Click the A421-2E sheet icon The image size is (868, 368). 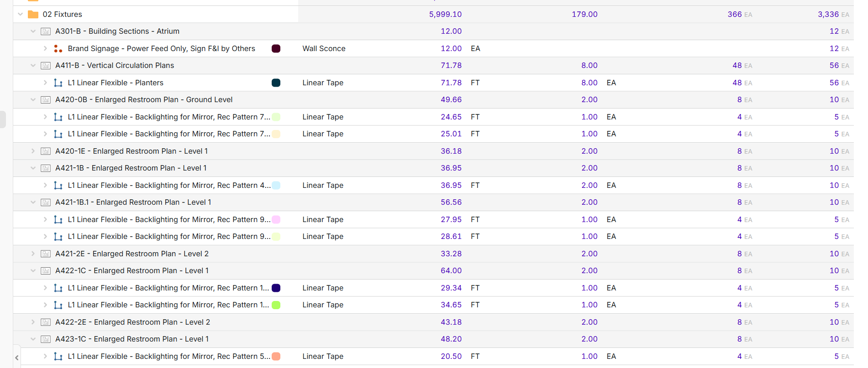[46, 254]
